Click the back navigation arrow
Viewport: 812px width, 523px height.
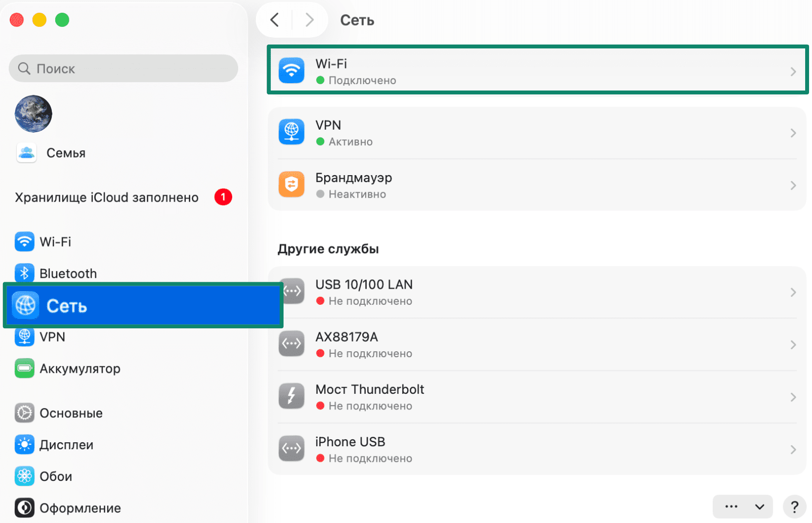click(274, 20)
